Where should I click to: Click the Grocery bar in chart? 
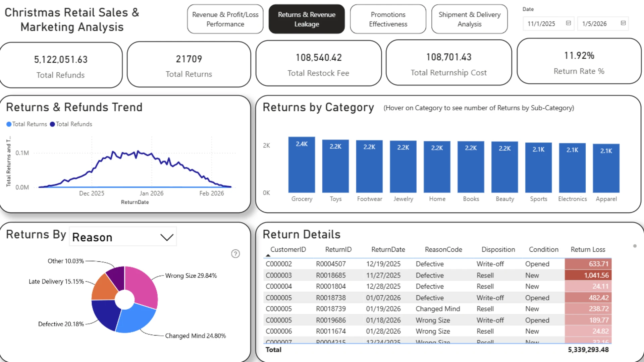pos(302,165)
